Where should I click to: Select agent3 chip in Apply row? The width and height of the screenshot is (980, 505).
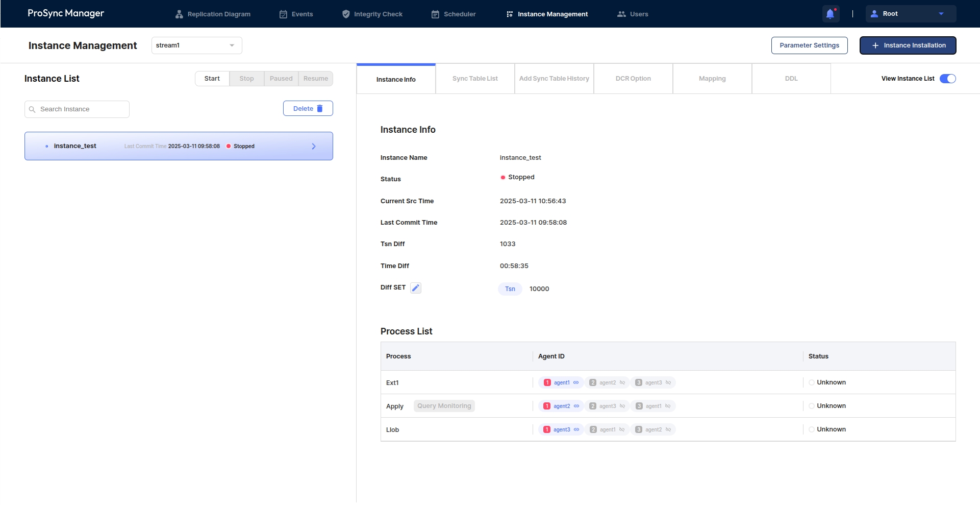(x=607, y=406)
